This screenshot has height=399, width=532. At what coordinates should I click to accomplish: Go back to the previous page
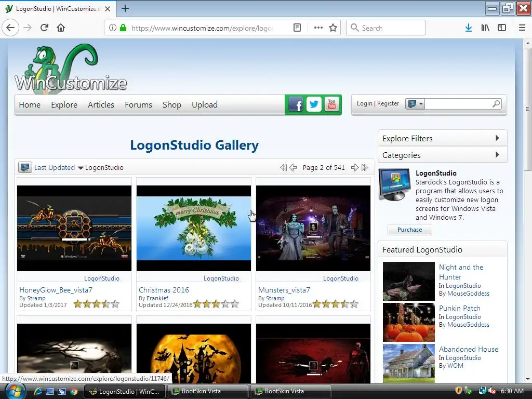click(x=10, y=28)
